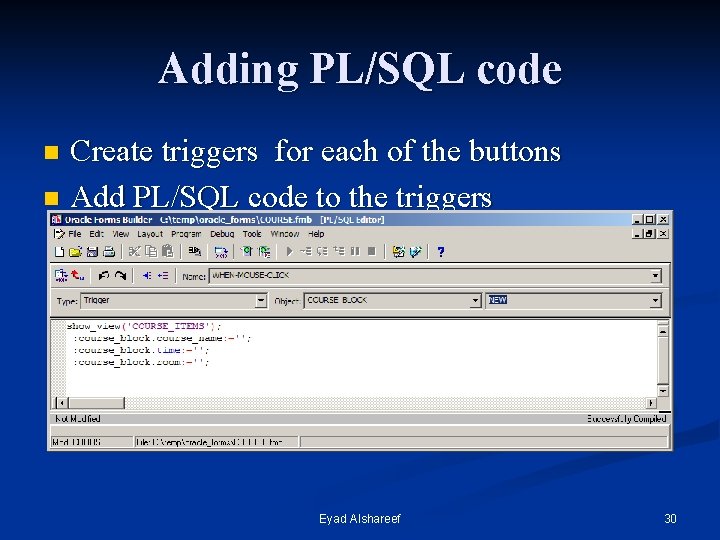The image size is (720, 540).
Task: Open the Edit menu
Action: click(x=96, y=234)
